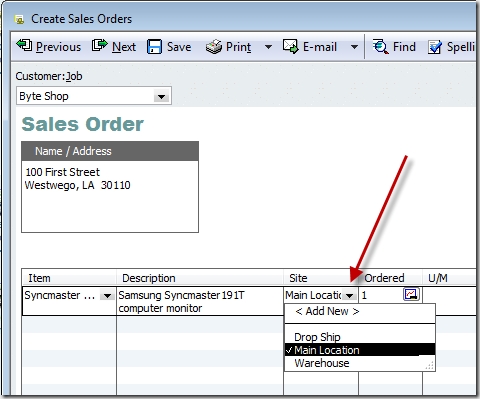Select Add New in Site list
Viewport: 480px width, 399px height.
point(327,311)
